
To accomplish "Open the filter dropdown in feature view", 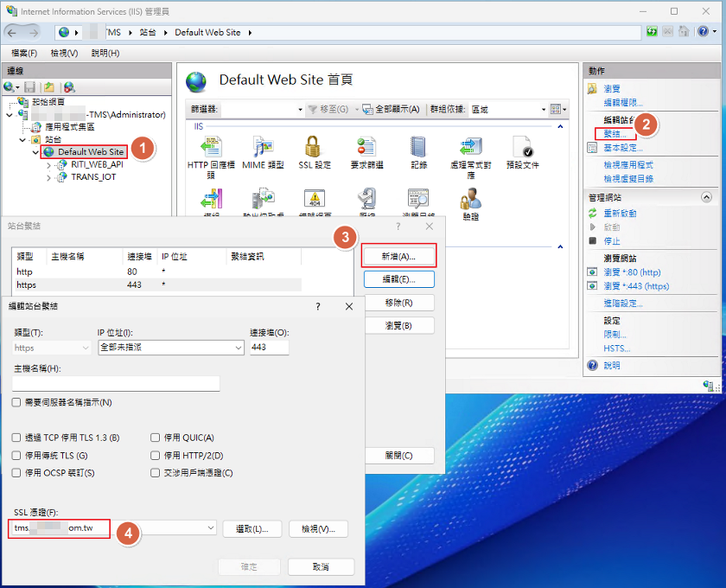I will [301, 110].
